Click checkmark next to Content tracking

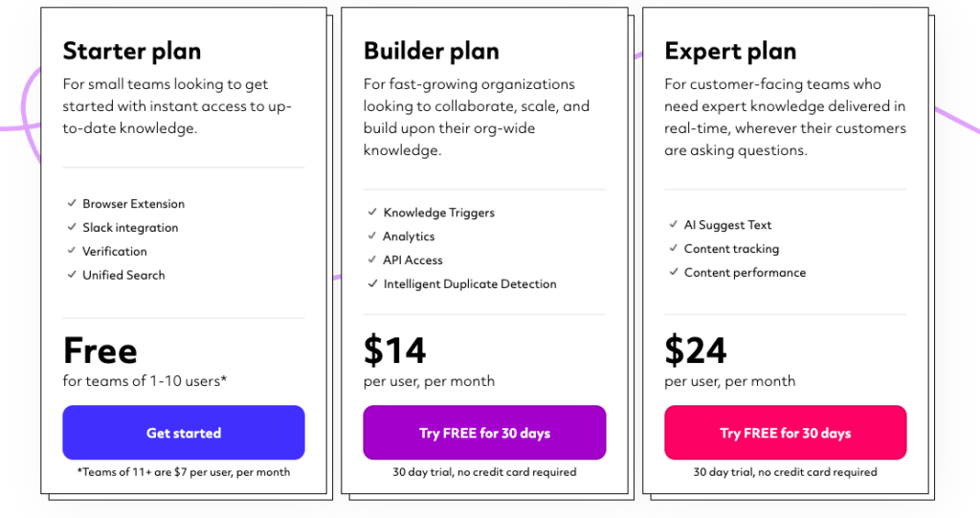(673, 248)
